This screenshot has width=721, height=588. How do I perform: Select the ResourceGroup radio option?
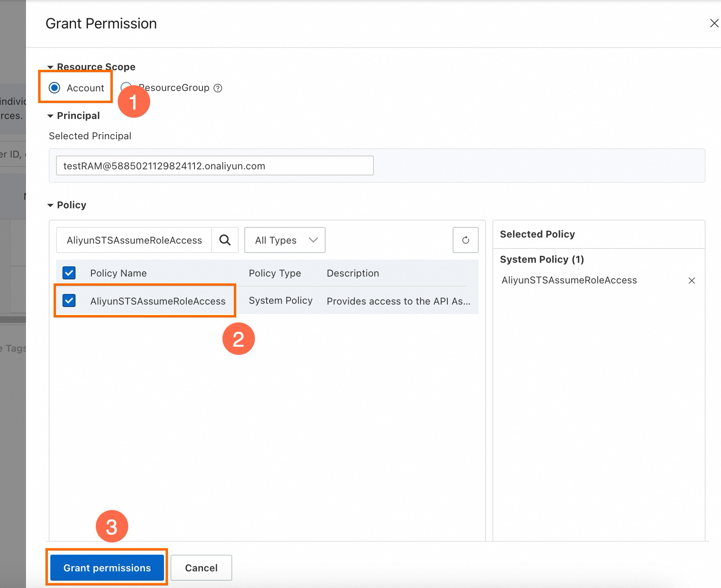pyautogui.click(x=126, y=88)
